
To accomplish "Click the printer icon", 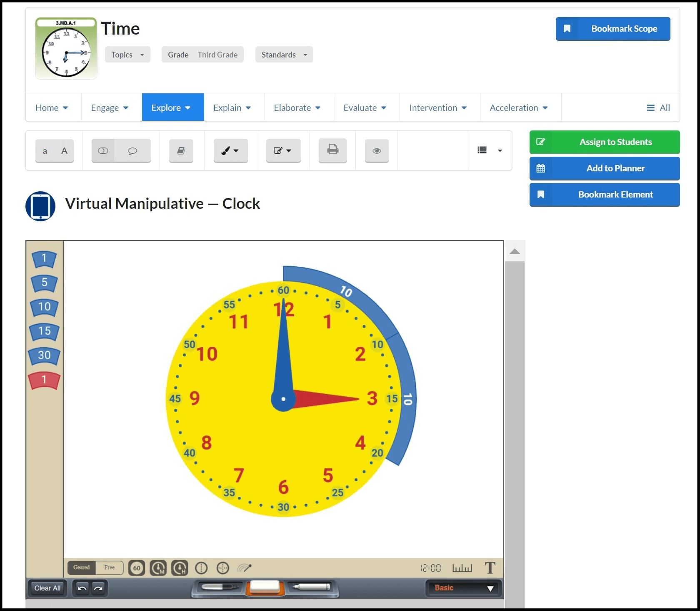I will (x=332, y=150).
